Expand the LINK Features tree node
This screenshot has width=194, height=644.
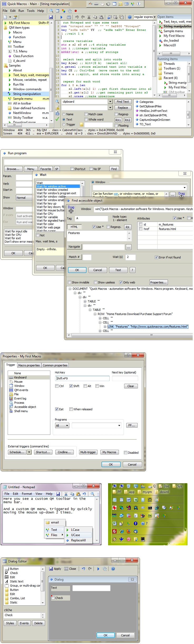point(105,327)
